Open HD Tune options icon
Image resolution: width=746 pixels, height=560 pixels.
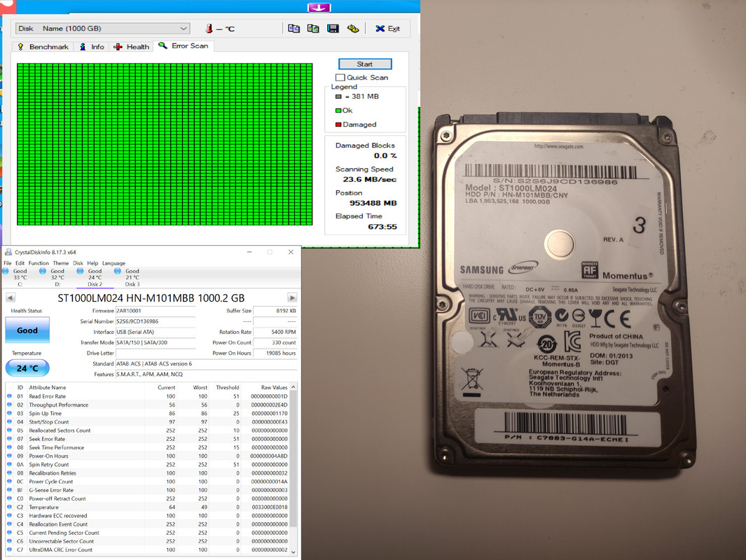tap(352, 29)
